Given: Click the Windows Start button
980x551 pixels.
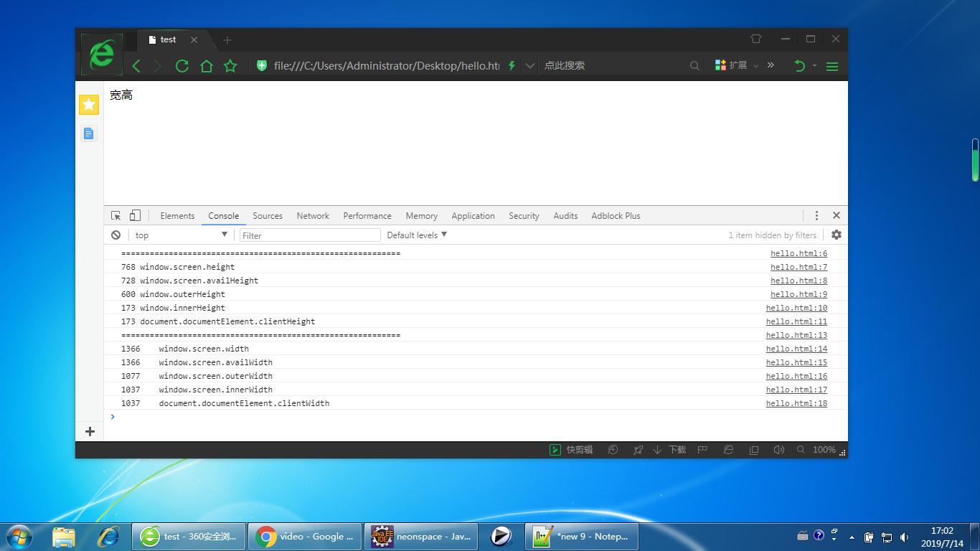Looking at the screenshot, I should pos(19,536).
